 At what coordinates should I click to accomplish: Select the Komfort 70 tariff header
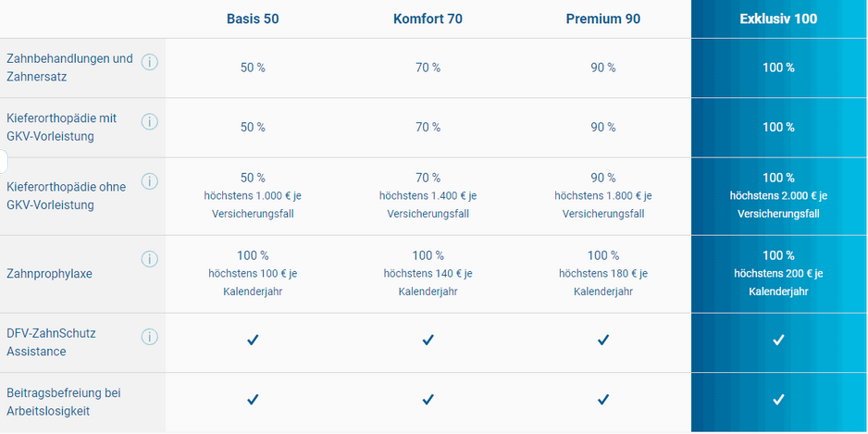click(x=428, y=19)
